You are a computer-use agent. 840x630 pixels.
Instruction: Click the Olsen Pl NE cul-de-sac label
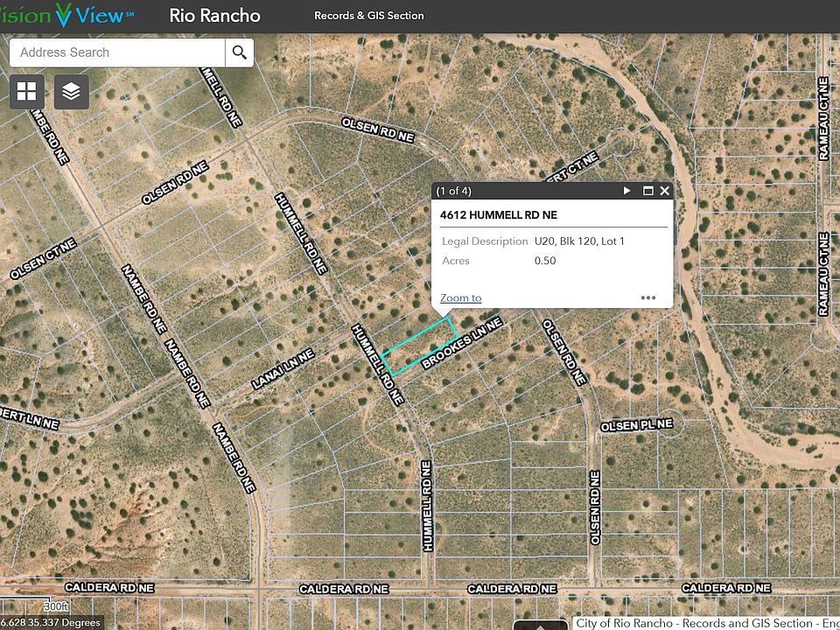point(636,424)
